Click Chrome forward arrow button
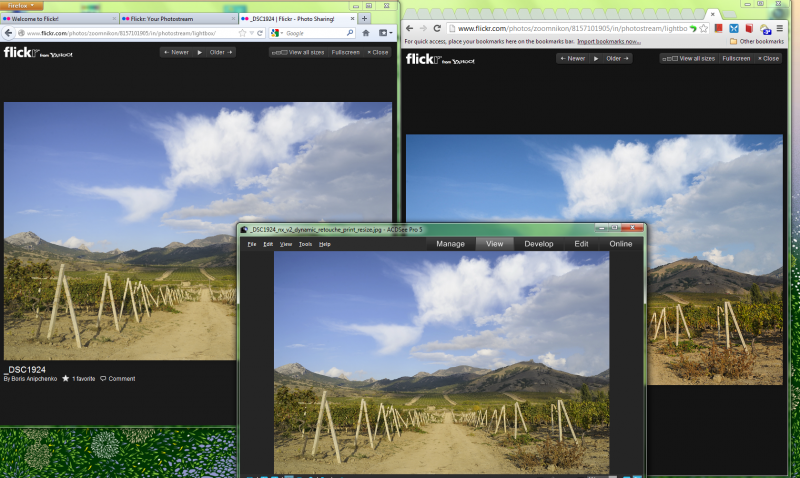800x478 pixels. (x=423, y=29)
